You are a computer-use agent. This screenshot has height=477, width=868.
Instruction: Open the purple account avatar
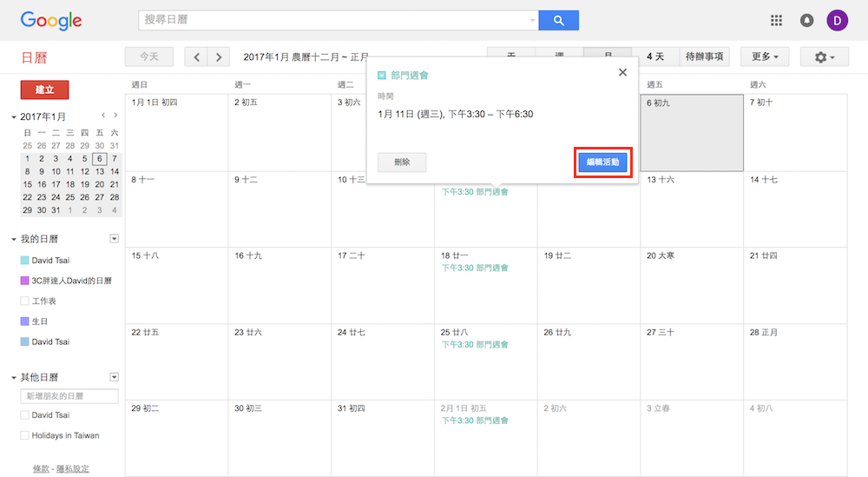tap(837, 20)
